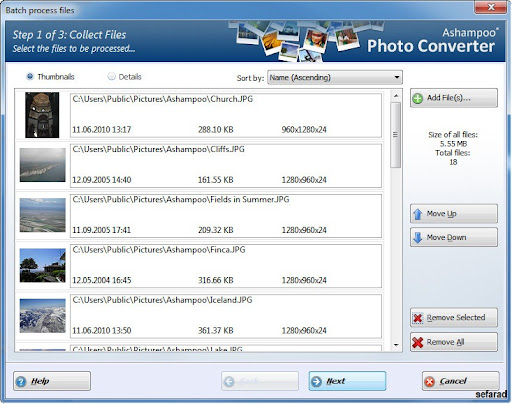Click the total size text 5.55 MB

point(453,144)
